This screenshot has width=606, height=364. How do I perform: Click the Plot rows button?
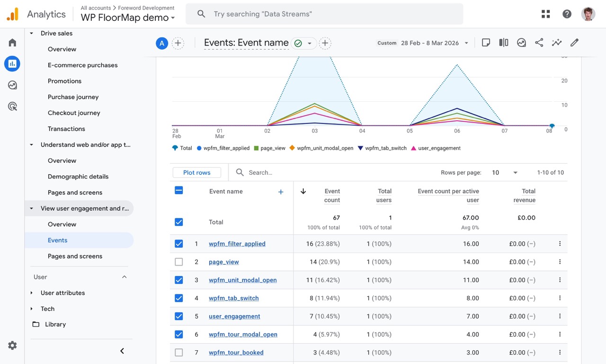(197, 172)
